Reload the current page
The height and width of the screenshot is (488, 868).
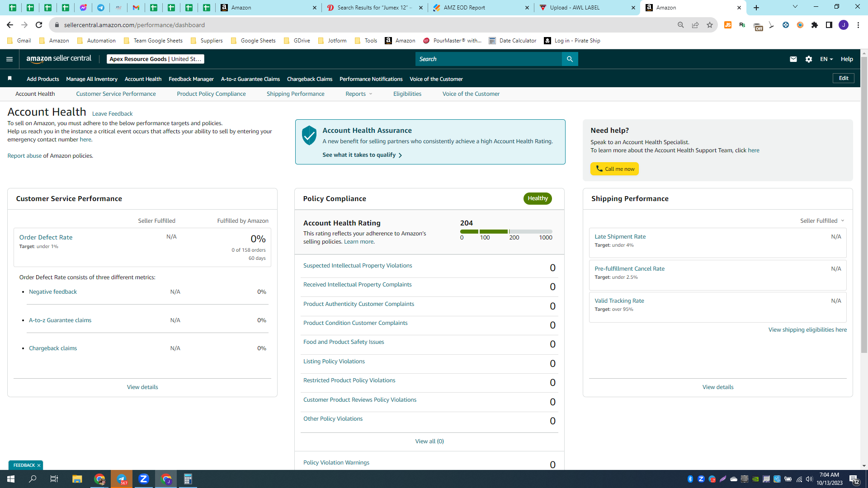click(x=39, y=25)
